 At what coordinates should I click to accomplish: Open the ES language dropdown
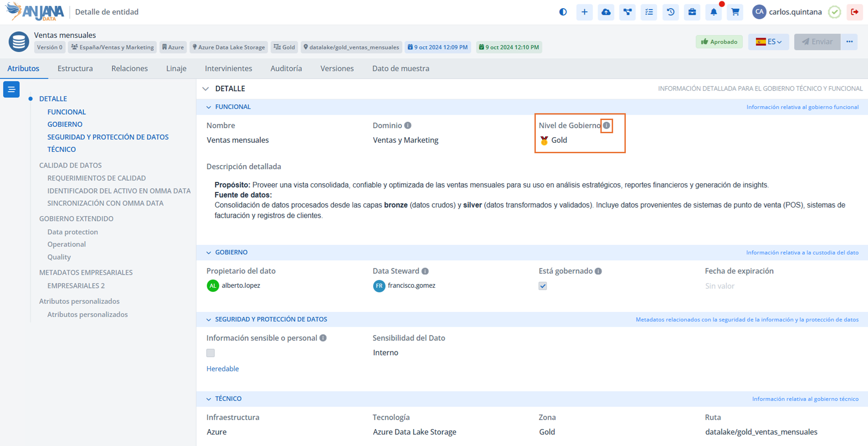click(768, 42)
